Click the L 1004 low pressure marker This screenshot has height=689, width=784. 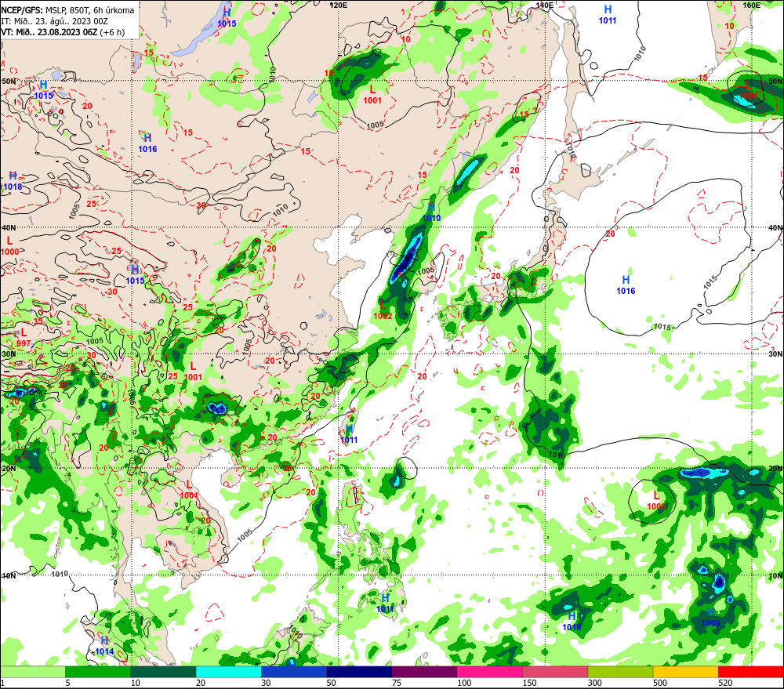(x=748, y=90)
